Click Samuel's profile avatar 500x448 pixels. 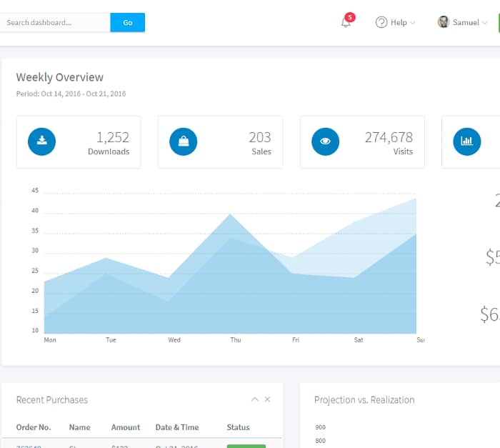[x=444, y=22]
